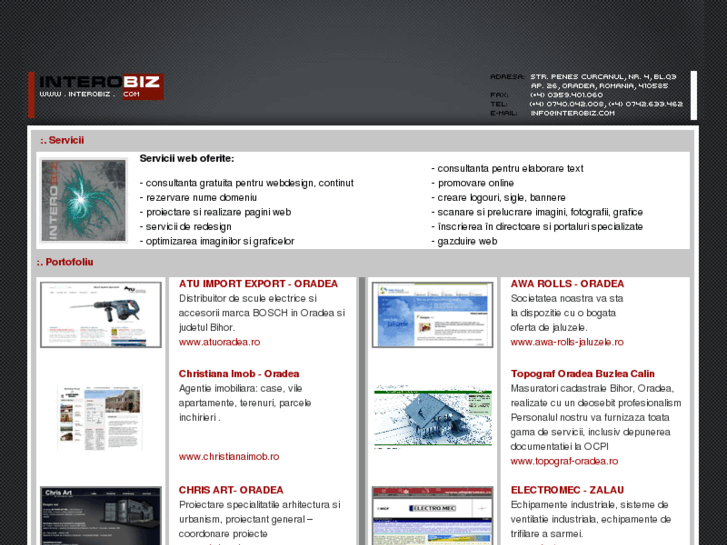Click 'gazduire web' service item
Image resolution: width=727 pixels, height=545 pixels.
[x=464, y=241]
